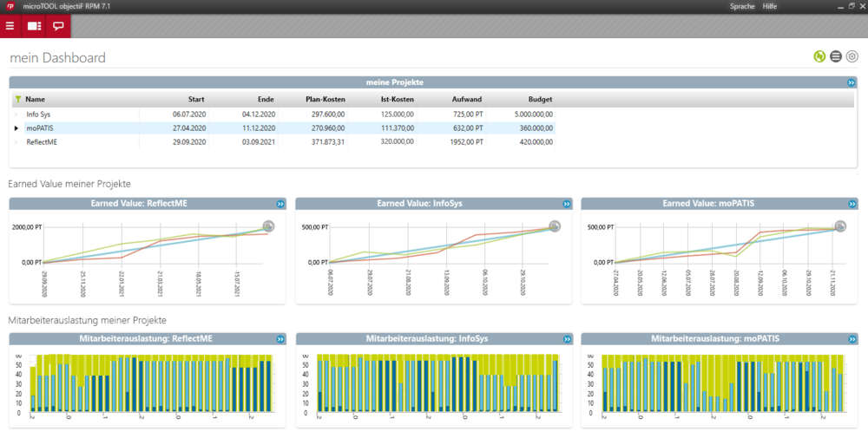868x438 pixels.
Task: Click the Mitarbeiterauslastung: InfoSys bar chart
Action: click(x=433, y=382)
